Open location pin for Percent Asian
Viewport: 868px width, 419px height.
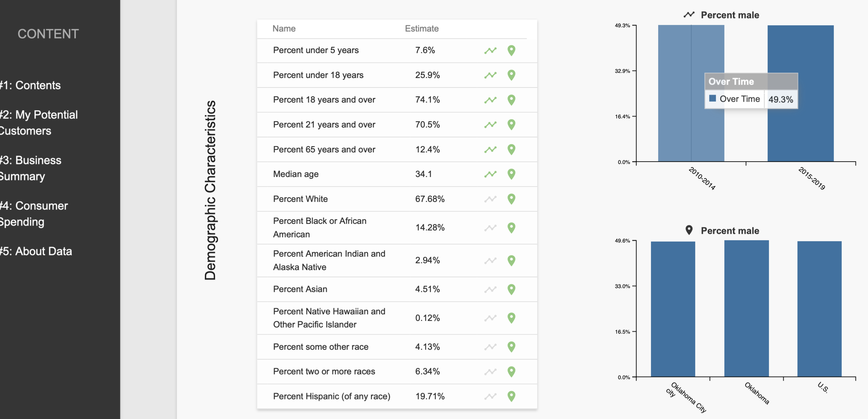click(x=511, y=289)
